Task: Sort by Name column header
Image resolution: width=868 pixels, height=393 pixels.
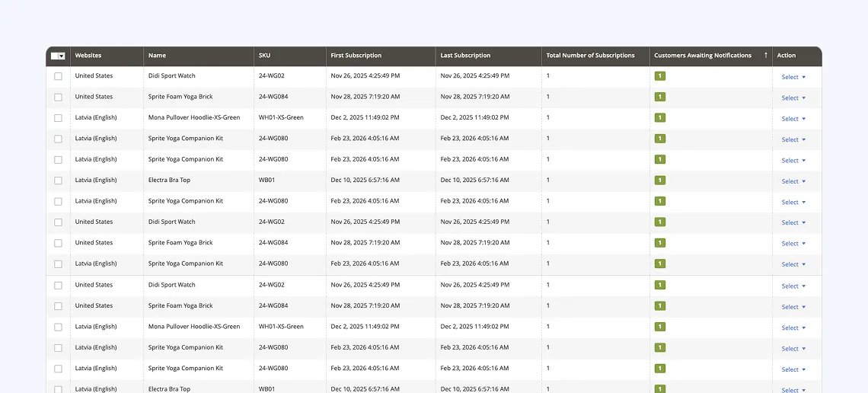Action: pos(157,56)
